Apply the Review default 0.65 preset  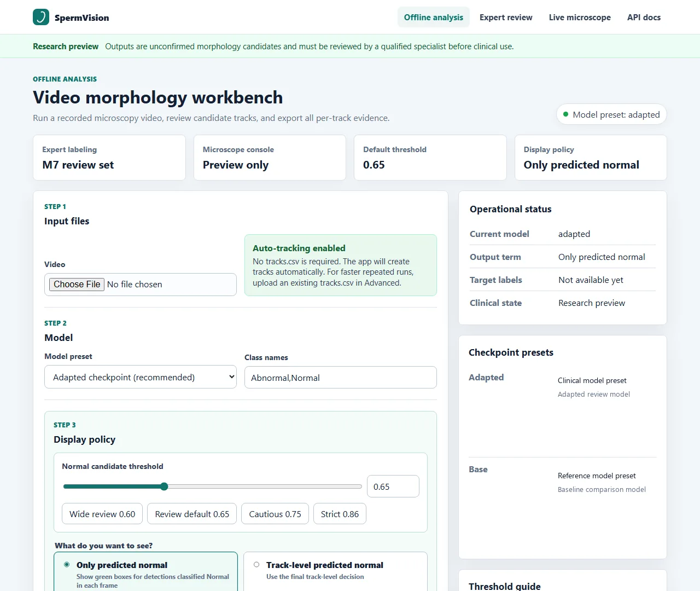click(192, 514)
